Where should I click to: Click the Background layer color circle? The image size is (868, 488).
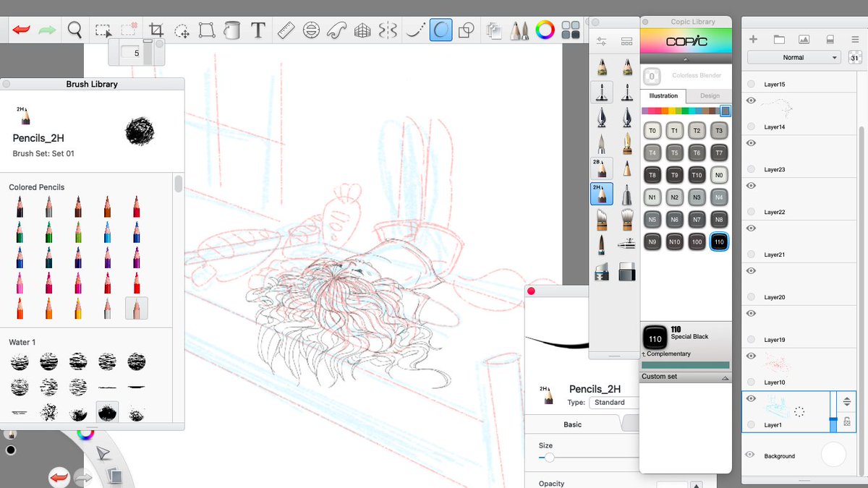coord(833,455)
